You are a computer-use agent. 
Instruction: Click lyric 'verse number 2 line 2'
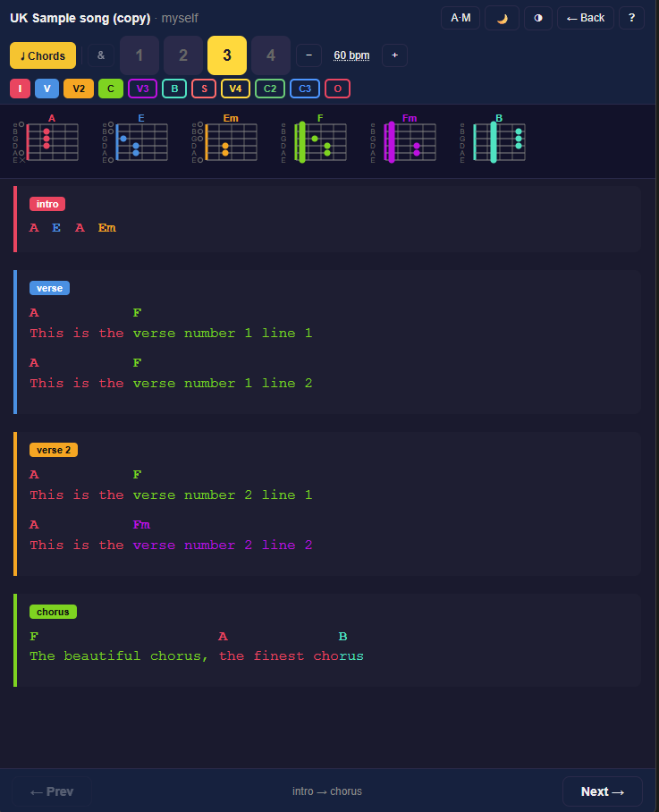click(223, 546)
